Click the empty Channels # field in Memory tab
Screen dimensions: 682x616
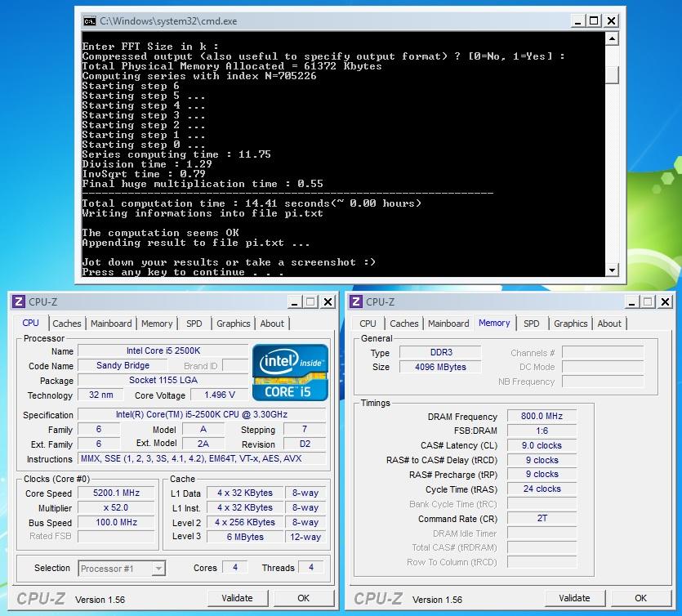click(x=603, y=352)
